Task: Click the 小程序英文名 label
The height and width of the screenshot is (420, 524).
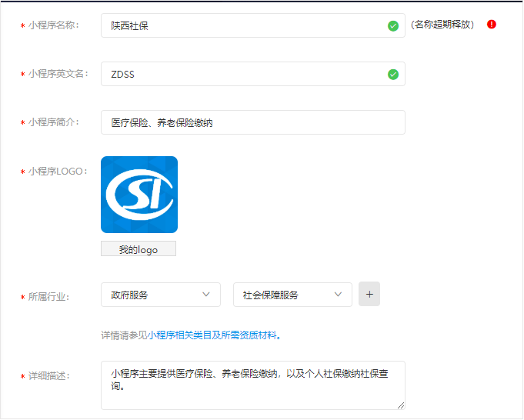Action: pos(58,74)
